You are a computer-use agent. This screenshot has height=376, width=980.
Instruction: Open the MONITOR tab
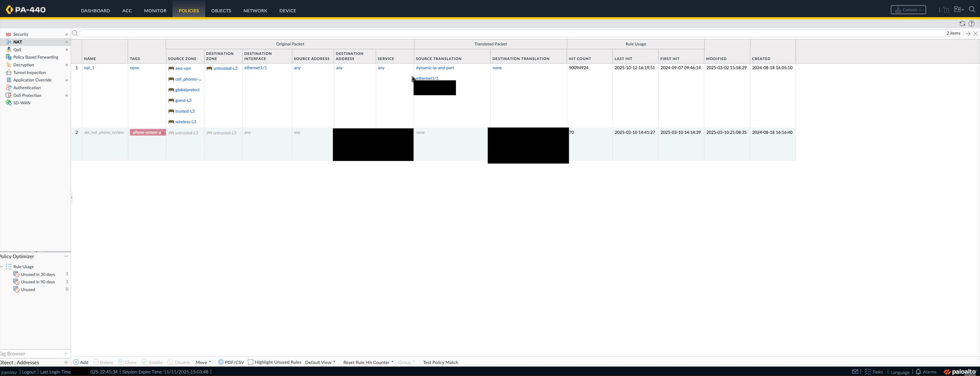tap(155, 10)
